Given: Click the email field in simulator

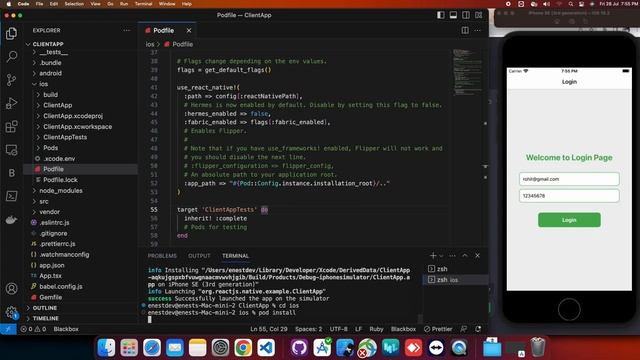Looking at the screenshot, I should [569, 179].
